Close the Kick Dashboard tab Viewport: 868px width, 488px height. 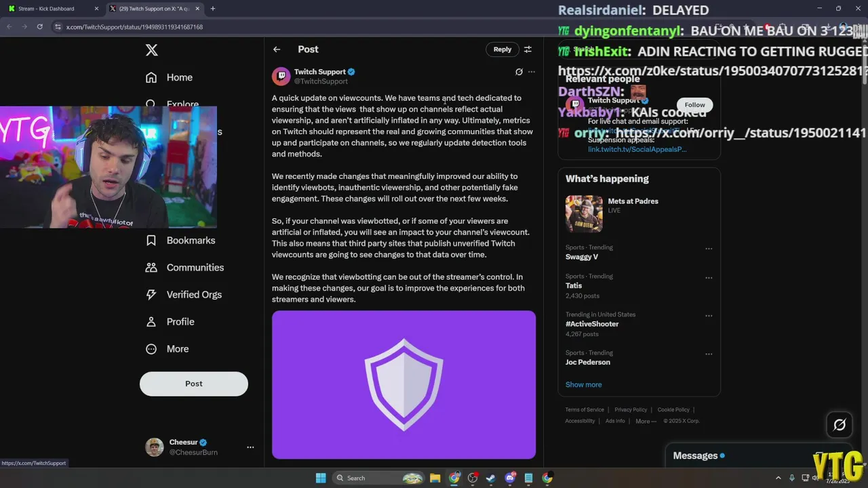point(96,9)
